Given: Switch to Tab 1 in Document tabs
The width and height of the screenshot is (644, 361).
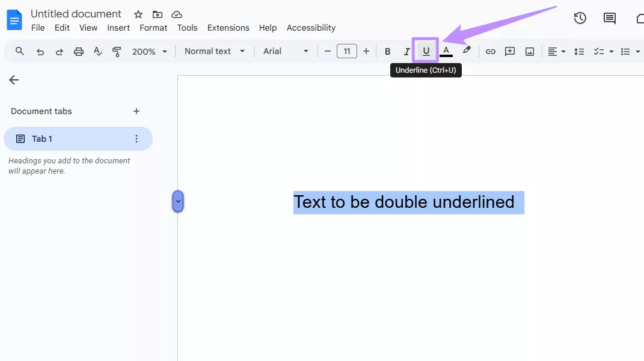Looking at the screenshot, I should click(x=42, y=139).
